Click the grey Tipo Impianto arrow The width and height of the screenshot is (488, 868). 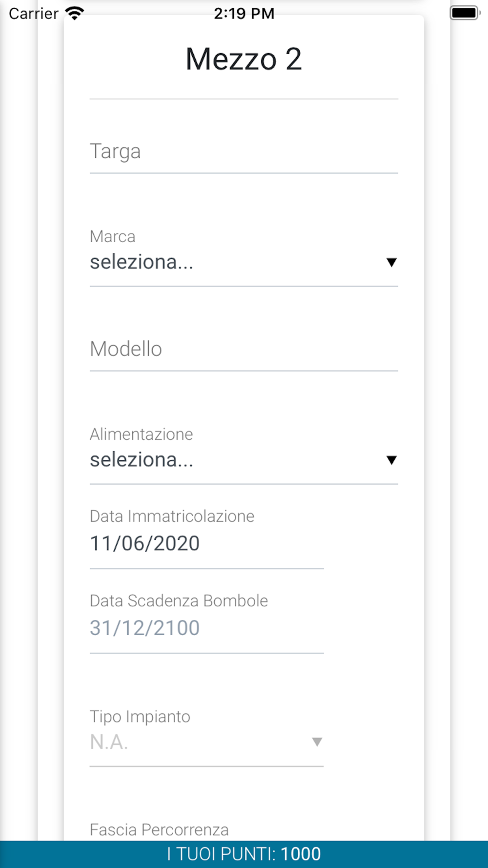[317, 742]
